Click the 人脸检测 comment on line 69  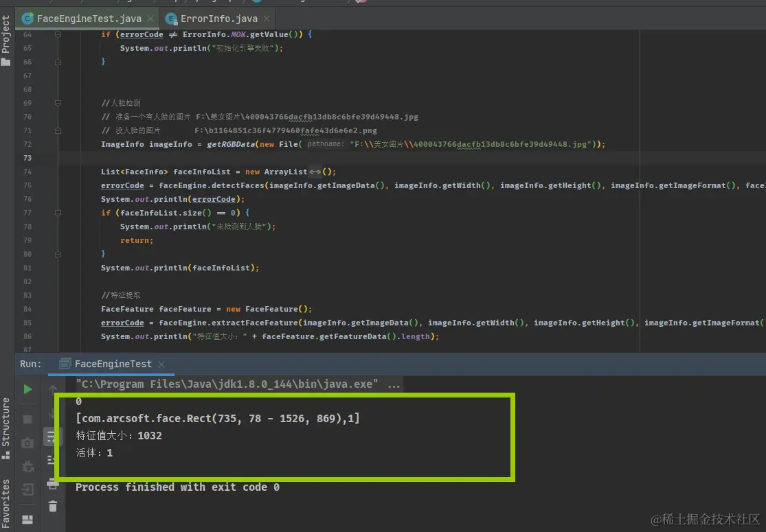click(x=121, y=103)
